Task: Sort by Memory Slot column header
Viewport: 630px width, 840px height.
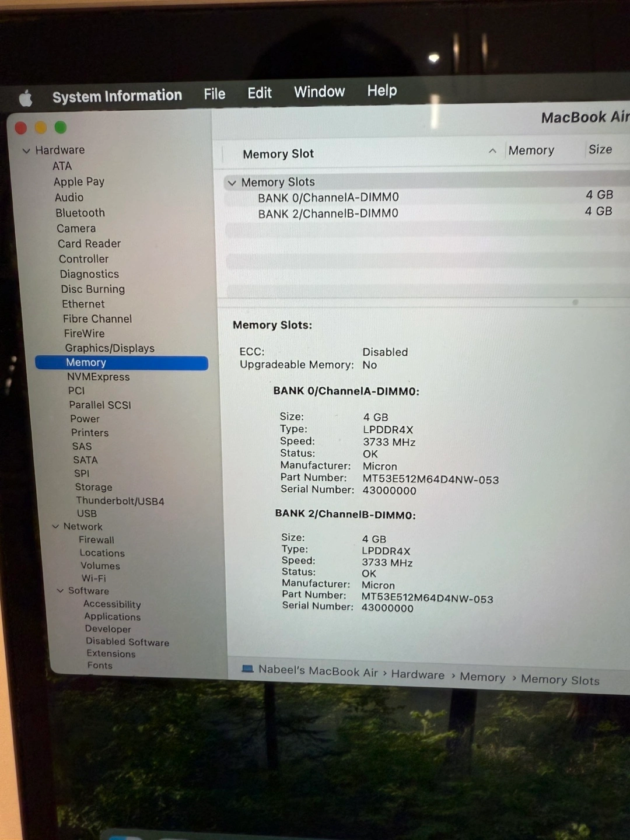Action: 278,154
